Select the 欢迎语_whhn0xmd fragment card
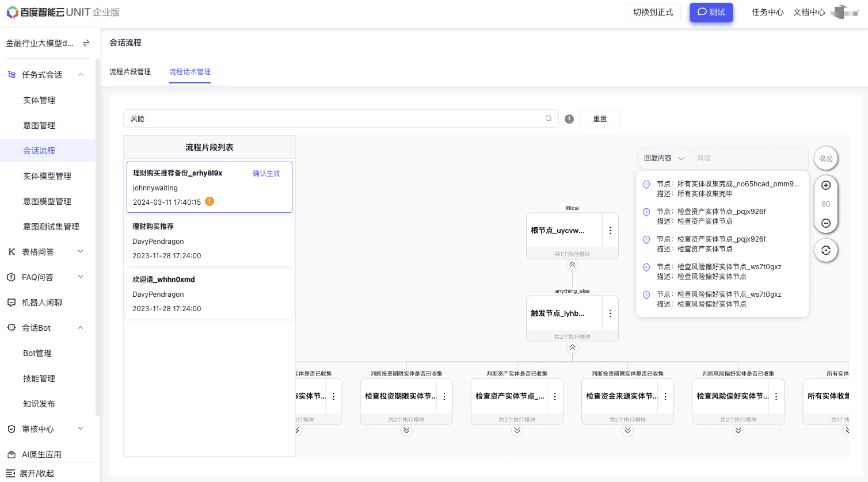 coord(210,294)
